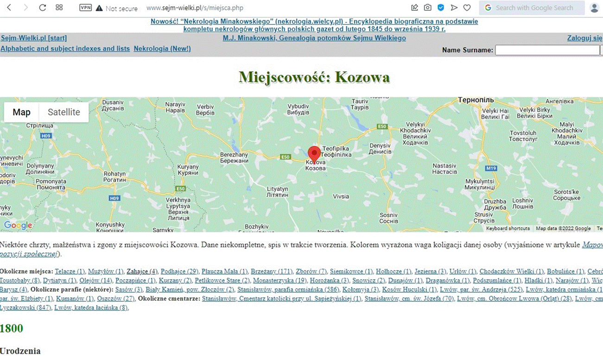Image resolution: width=603 pixels, height=364 pixels.
Task: Switch map to Map view
Action: (x=22, y=112)
